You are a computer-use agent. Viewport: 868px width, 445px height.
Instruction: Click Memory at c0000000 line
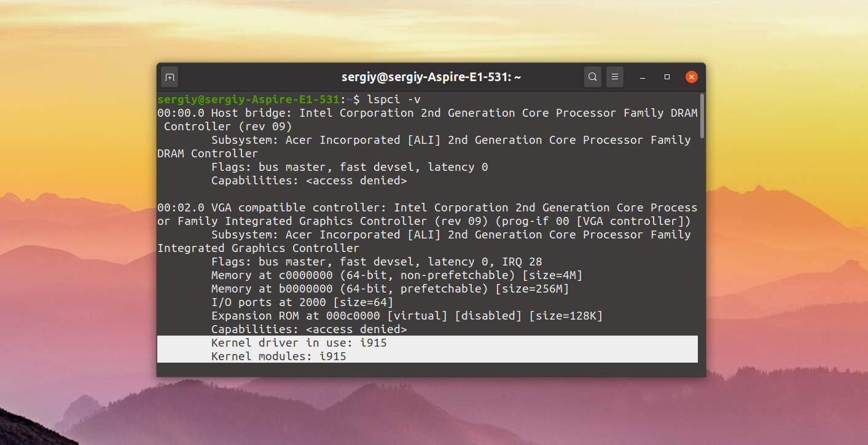(397, 275)
